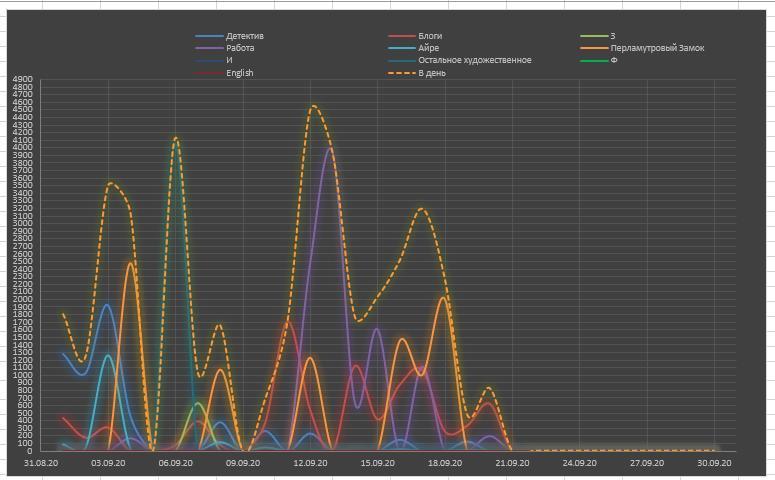775x480 pixels.
Task: Select the Работа legend entry
Action: (x=240, y=49)
